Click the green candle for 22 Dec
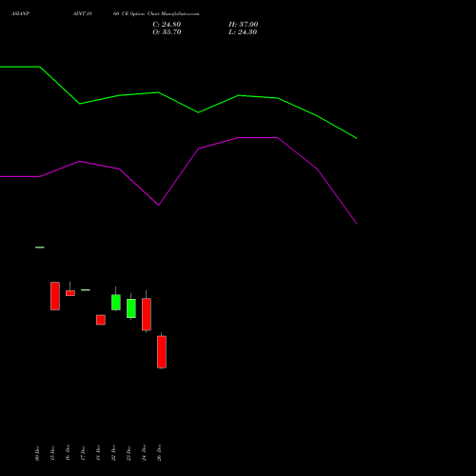Viewport: 476px width, 476px height. coord(116,302)
